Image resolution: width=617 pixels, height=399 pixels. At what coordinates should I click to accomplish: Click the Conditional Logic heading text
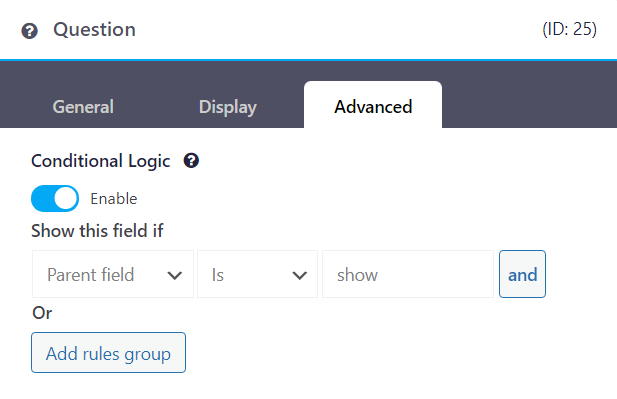101,161
